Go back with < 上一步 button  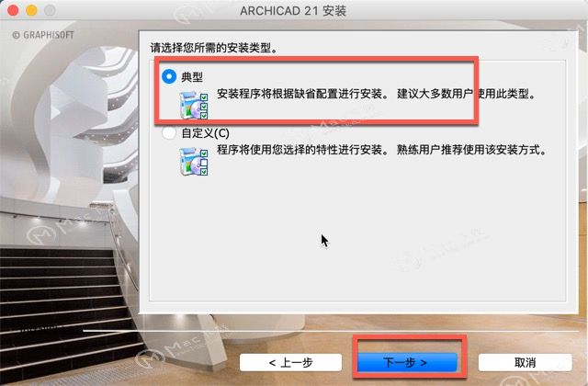[x=290, y=362]
